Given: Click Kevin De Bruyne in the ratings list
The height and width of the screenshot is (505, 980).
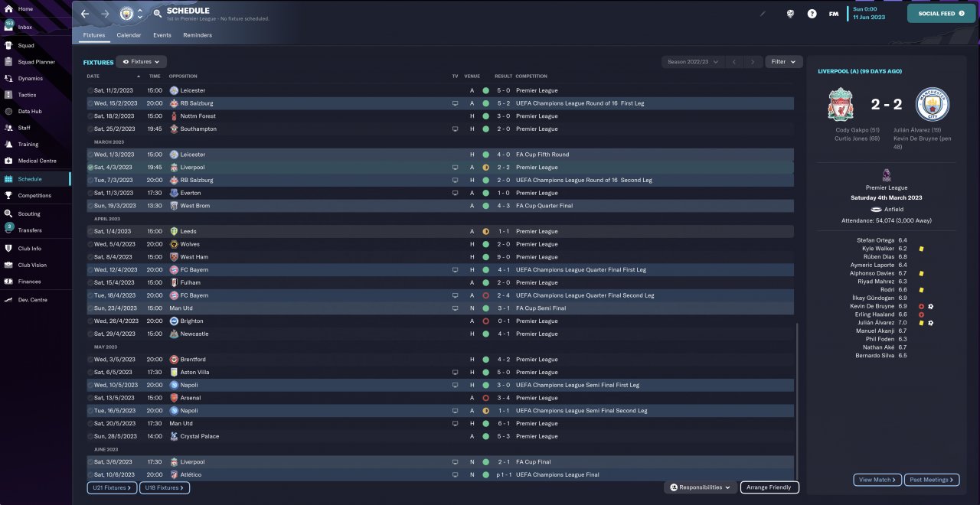Looking at the screenshot, I should [x=873, y=305].
